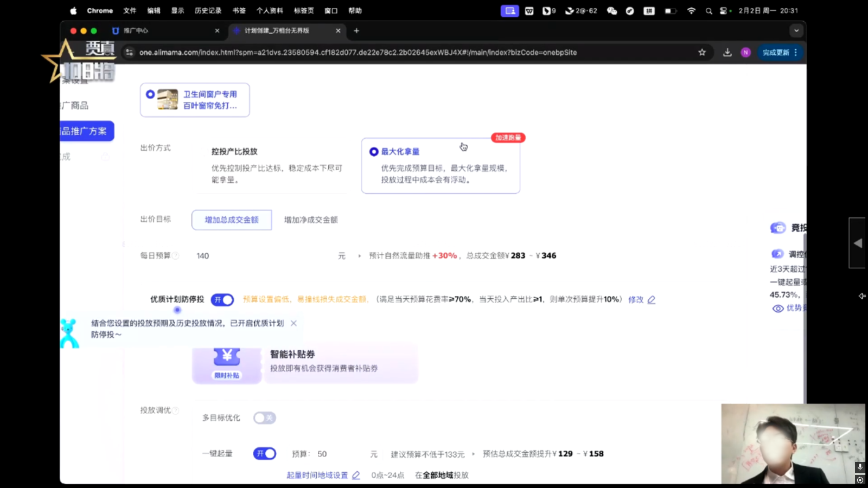
Task: Enable the 多目标优化 toggle
Action: 265,418
